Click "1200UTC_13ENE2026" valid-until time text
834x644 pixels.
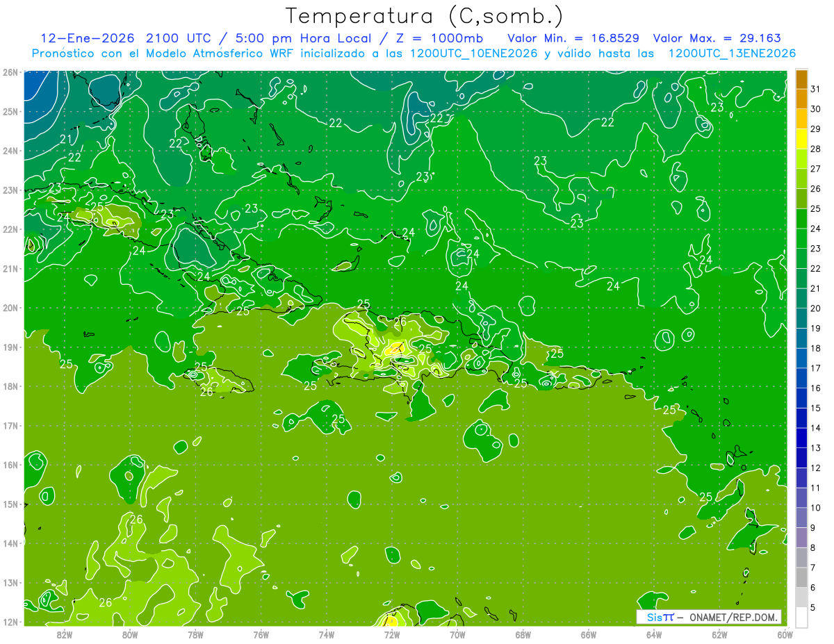coord(732,53)
